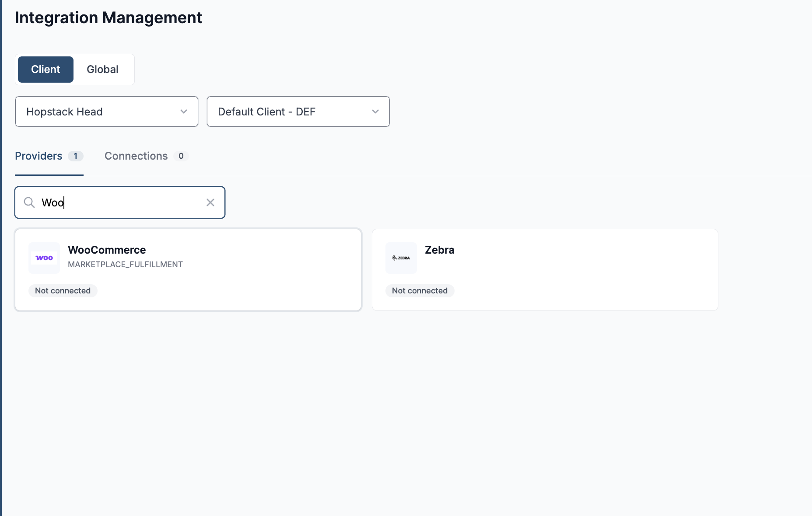This screenshot has width=812, height=516.
Task: Click the WooCommerce title text
Action: click(x=107, y=250)
